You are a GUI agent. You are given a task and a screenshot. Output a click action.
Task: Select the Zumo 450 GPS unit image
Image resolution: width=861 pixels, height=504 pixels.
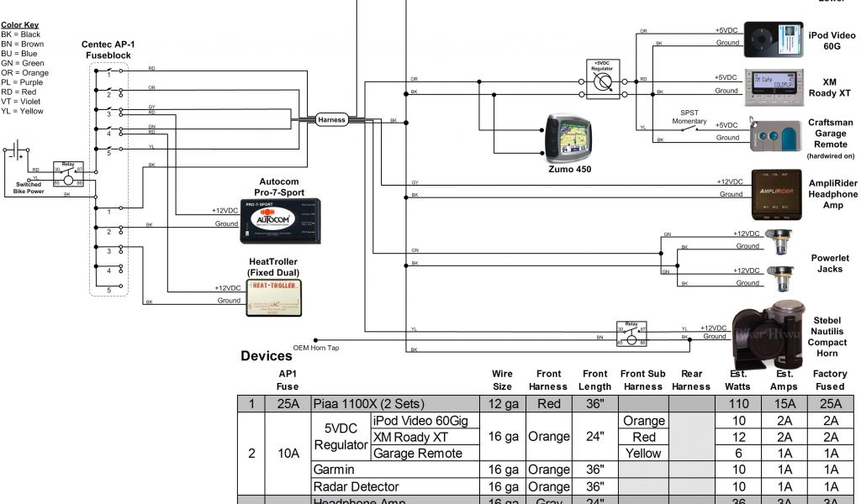[x=570, y=138]
